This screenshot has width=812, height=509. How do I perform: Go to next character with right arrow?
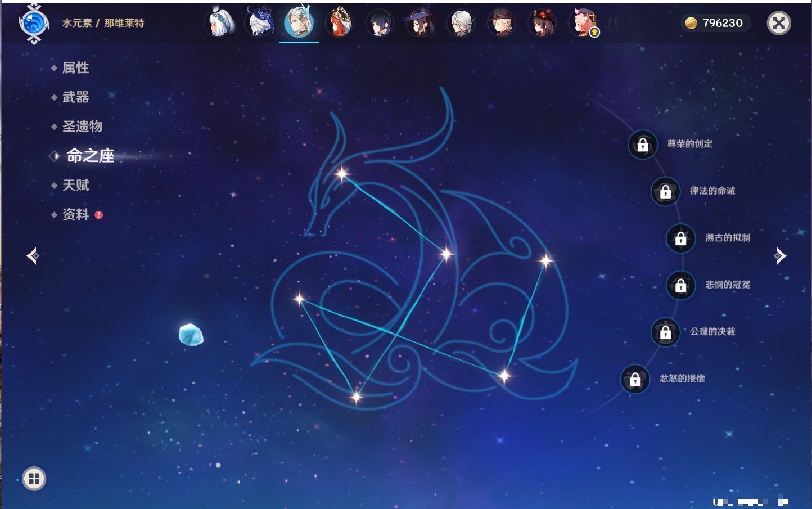[x=780, y=256]
